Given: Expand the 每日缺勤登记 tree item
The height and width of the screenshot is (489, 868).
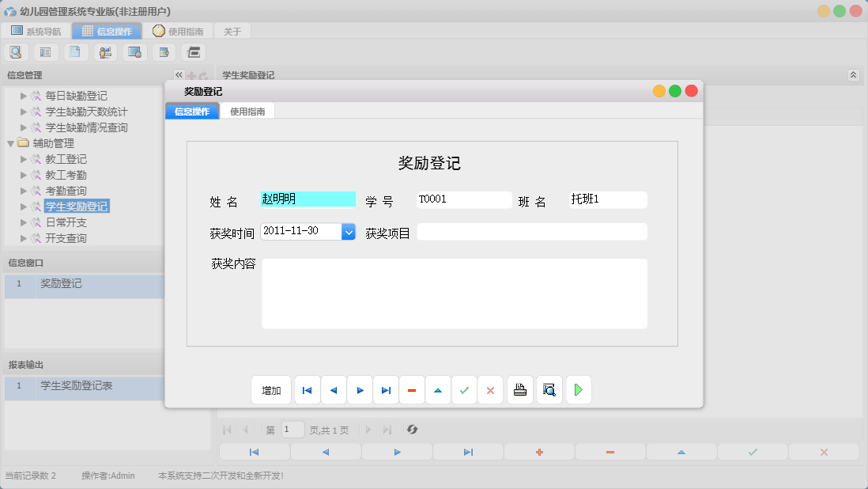Looking at the screenshot, I should coord(21,95).
